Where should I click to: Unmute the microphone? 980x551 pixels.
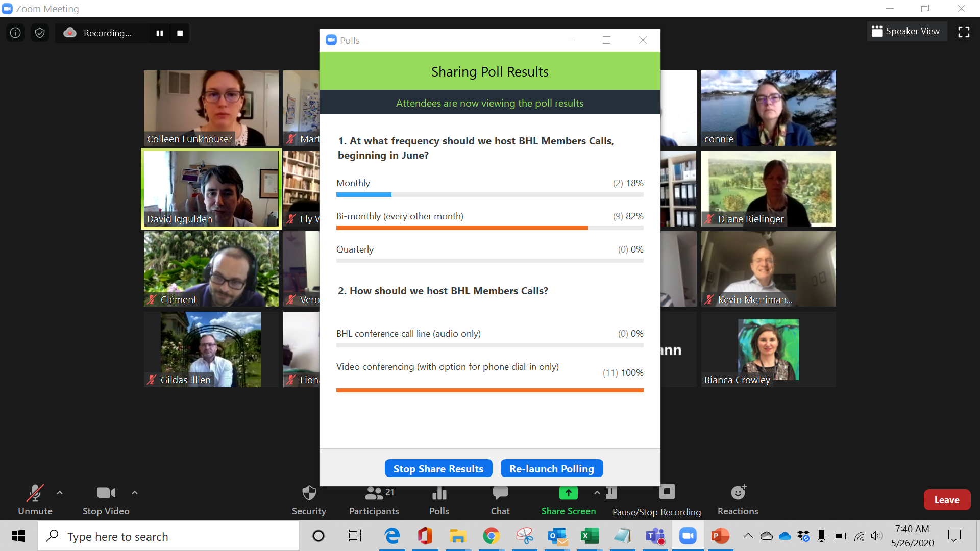click(35, 500)
